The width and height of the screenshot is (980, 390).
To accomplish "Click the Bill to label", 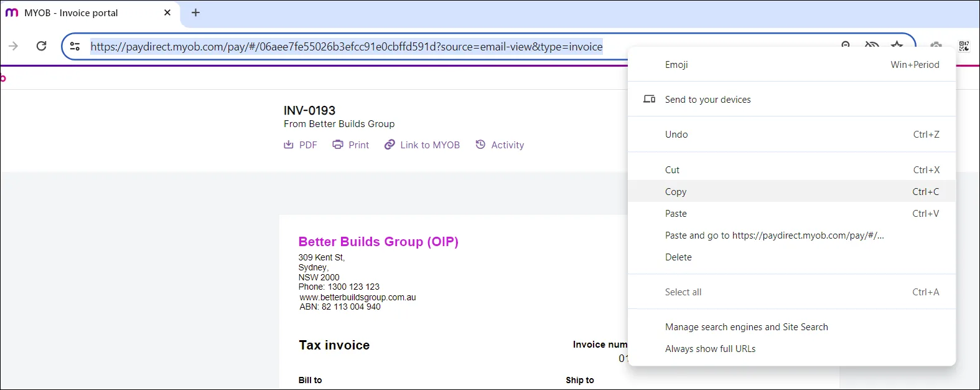I will [310, 380].
